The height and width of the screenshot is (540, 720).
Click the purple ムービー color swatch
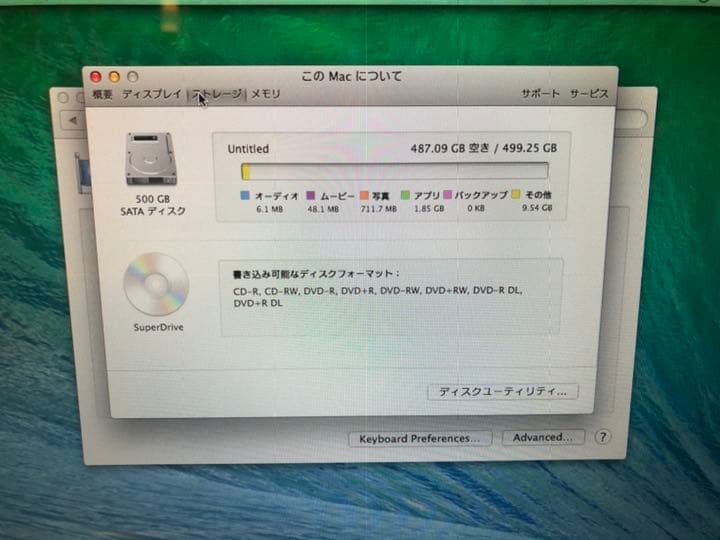[x=311, y=196]
